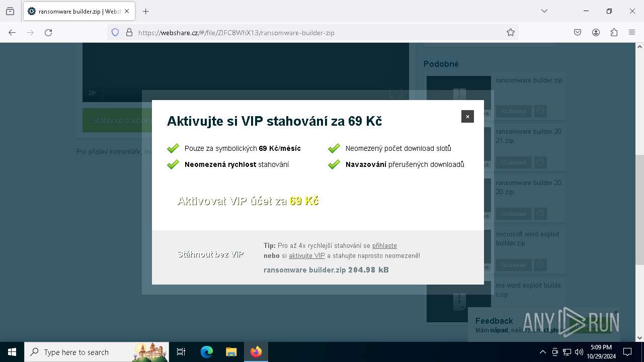Screen dimensions: 644x362
Task: Open Windows Start menu
Action: coord(12,352)
